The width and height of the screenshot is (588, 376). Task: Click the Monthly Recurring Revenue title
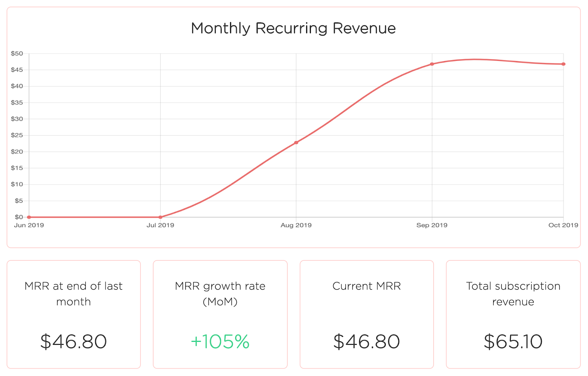[293, 28]
